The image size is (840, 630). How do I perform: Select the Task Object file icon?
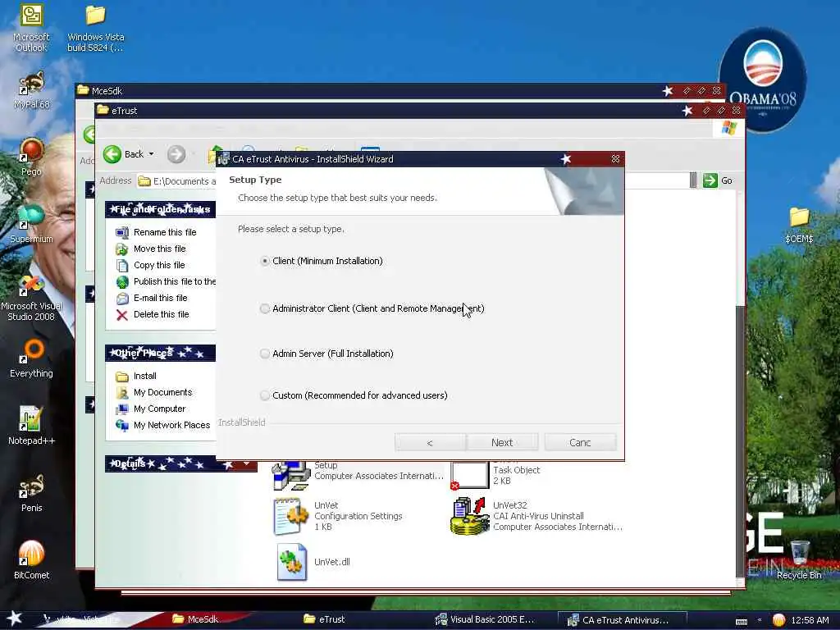469,475
